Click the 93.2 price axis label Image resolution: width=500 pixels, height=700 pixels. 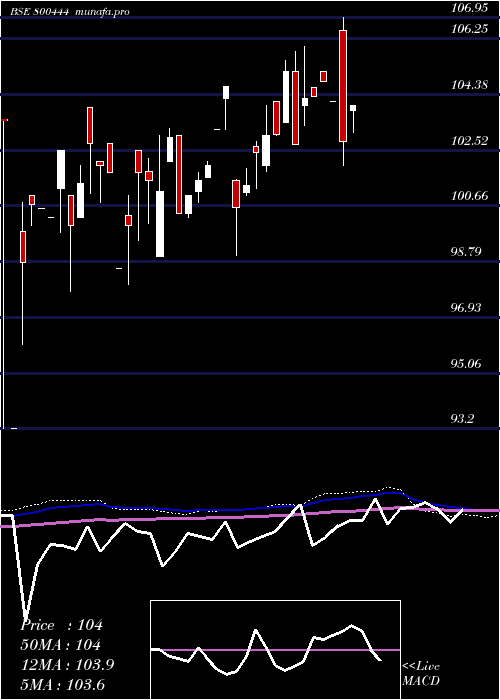462,418
